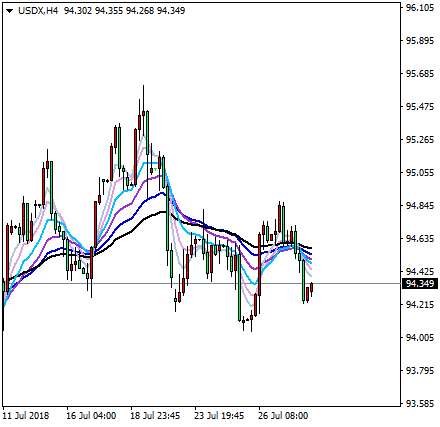Click the 23 Jul 19:45 time label

click(x=219, y=416)
